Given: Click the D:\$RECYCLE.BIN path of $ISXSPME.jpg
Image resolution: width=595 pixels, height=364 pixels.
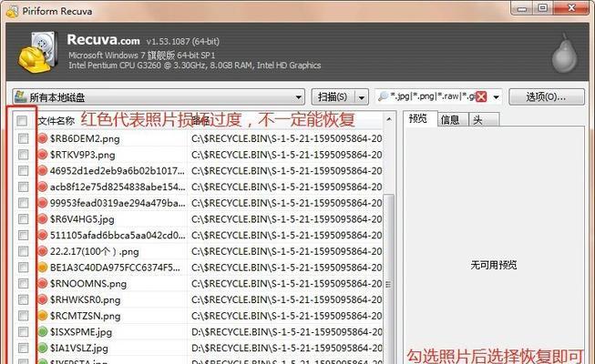Looking at the screenshot, I should pyautogui.click(x=286, y=332).
